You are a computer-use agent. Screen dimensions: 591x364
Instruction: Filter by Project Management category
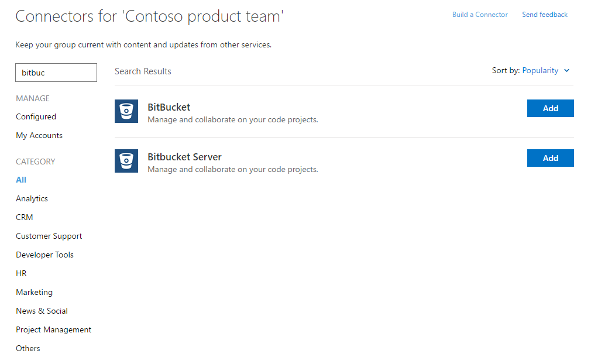[x=53, y=329]
